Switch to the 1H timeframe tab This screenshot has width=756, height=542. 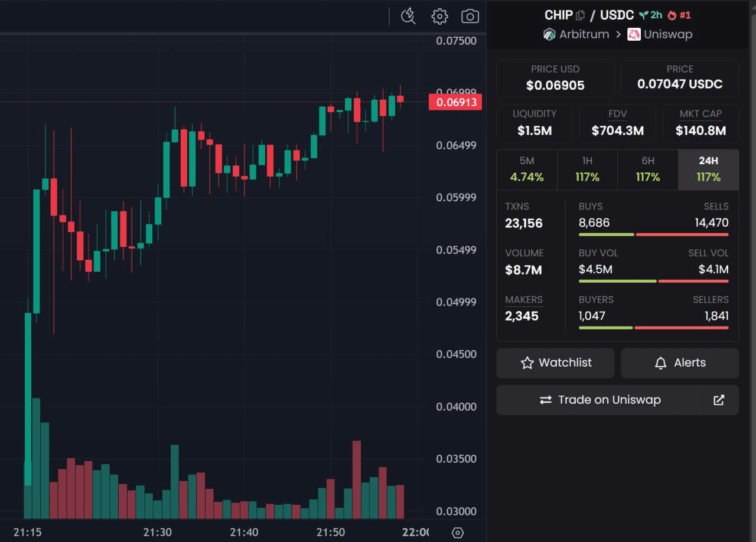pyautogui.click(x=587, y=169)
